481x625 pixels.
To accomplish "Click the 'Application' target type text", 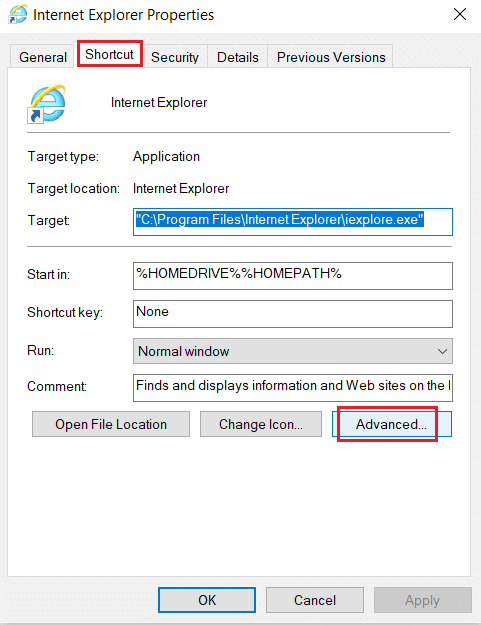I will pos(166,157).
